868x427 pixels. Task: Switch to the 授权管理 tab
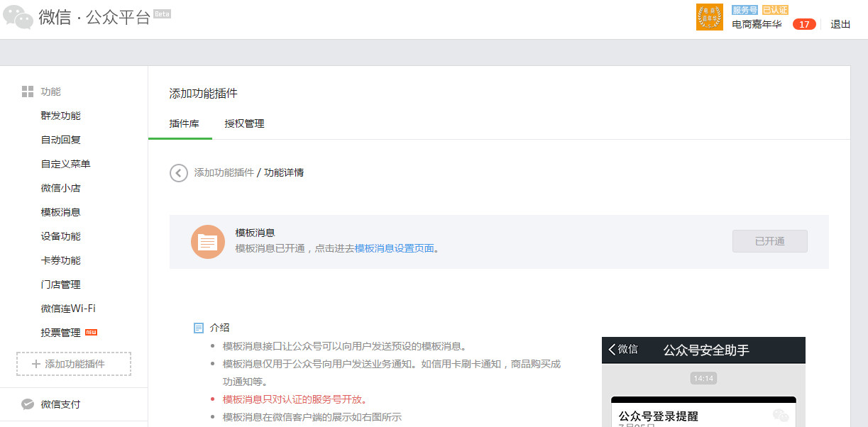(244, 123)
